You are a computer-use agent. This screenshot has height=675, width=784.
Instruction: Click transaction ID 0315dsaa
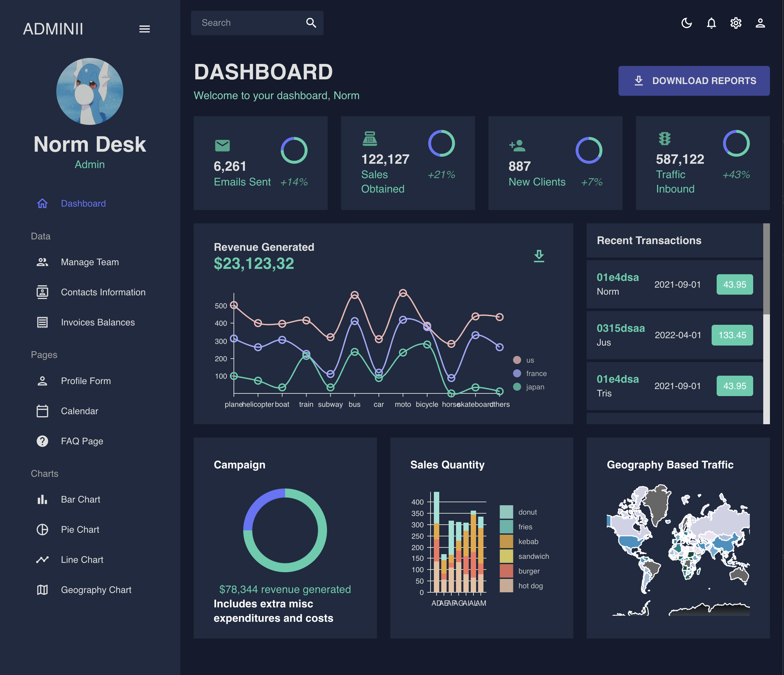[x=620, y=328]
